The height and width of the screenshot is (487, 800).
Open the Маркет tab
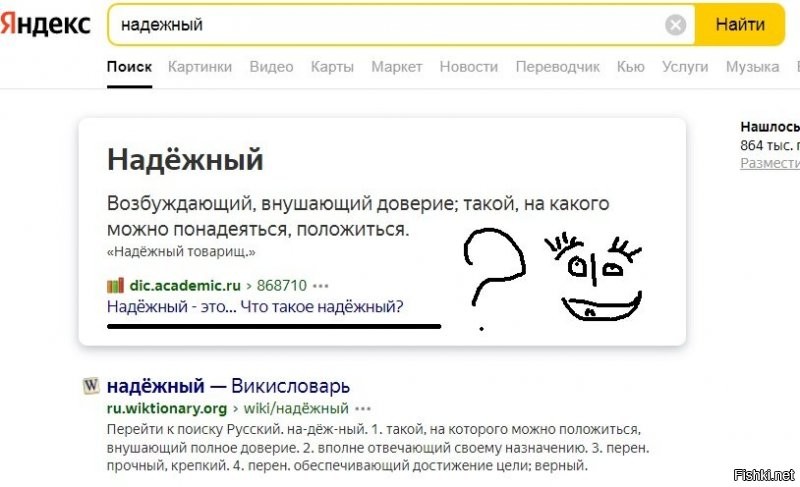coord(396,67)
